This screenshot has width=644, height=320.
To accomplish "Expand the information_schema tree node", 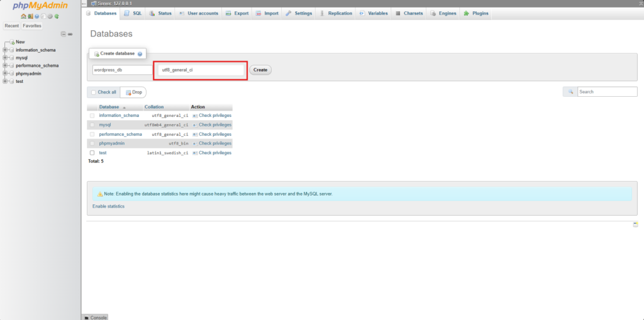I will 5,50.
